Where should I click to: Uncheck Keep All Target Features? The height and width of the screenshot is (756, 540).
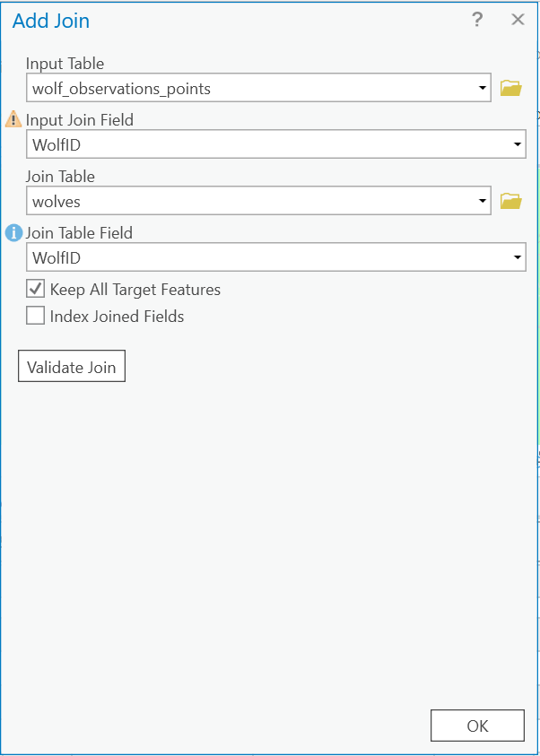coord(36,289)
